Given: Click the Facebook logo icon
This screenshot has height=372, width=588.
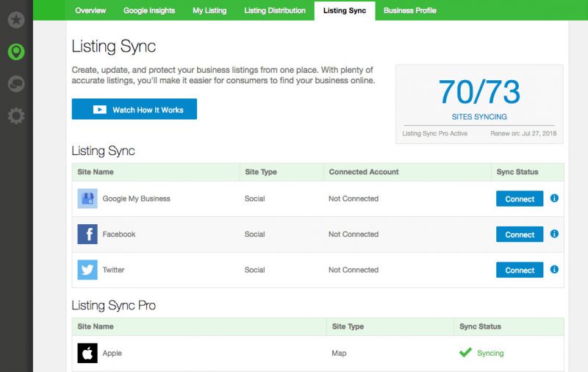Looking at the screenshot, I should click(87, 235).
